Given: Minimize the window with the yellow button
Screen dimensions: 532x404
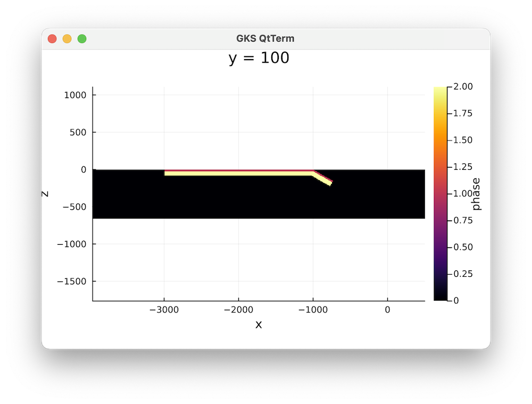Looking at the screenshot, I should (67, 39).
